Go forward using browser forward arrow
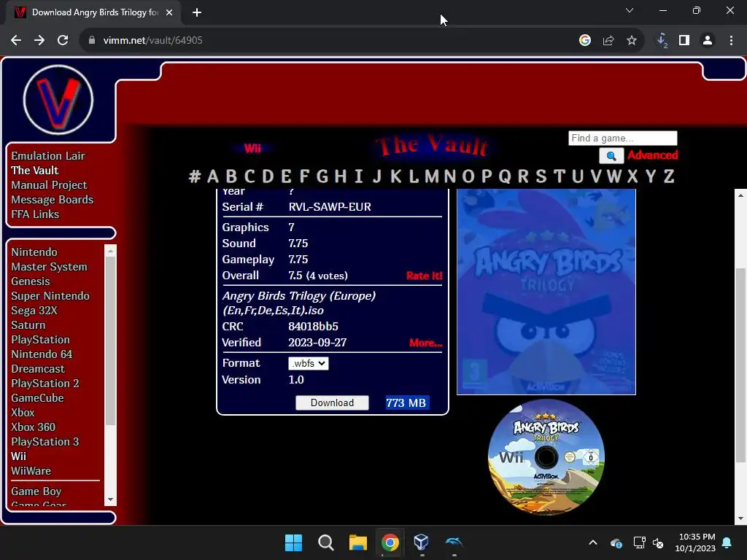 [x=39, y=41]
